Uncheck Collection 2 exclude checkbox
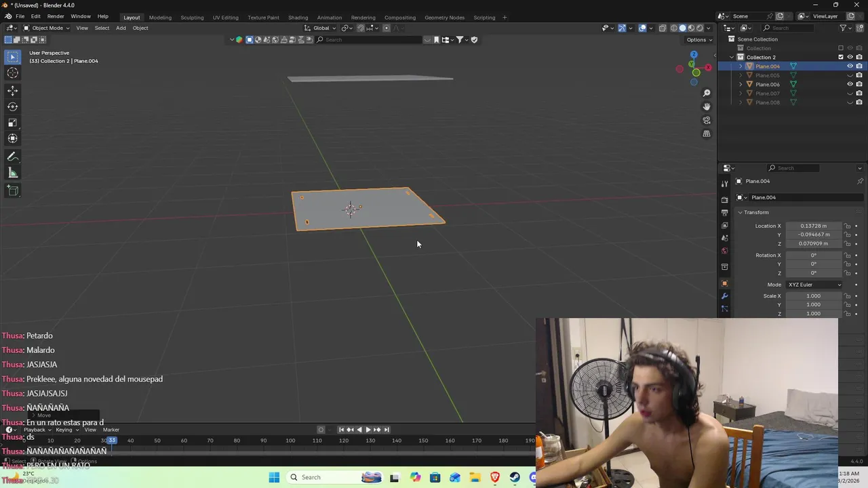The image size is (868, 488). 841,57
